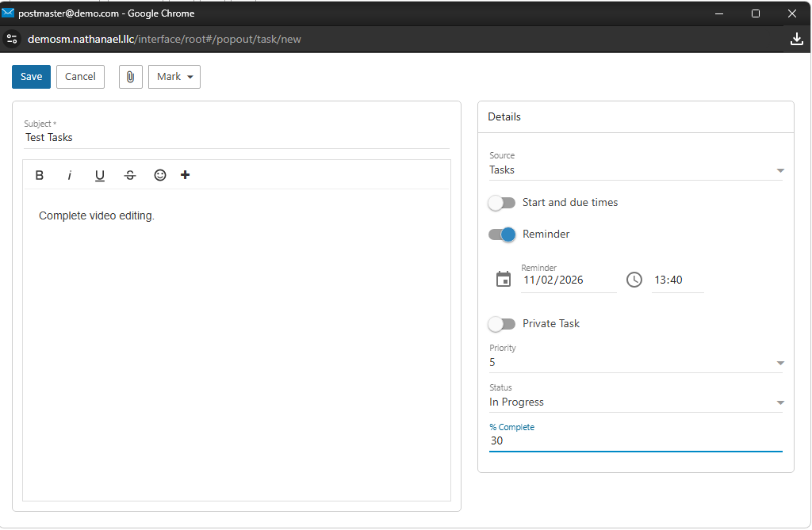Expand the Priority dropdown

635,363
